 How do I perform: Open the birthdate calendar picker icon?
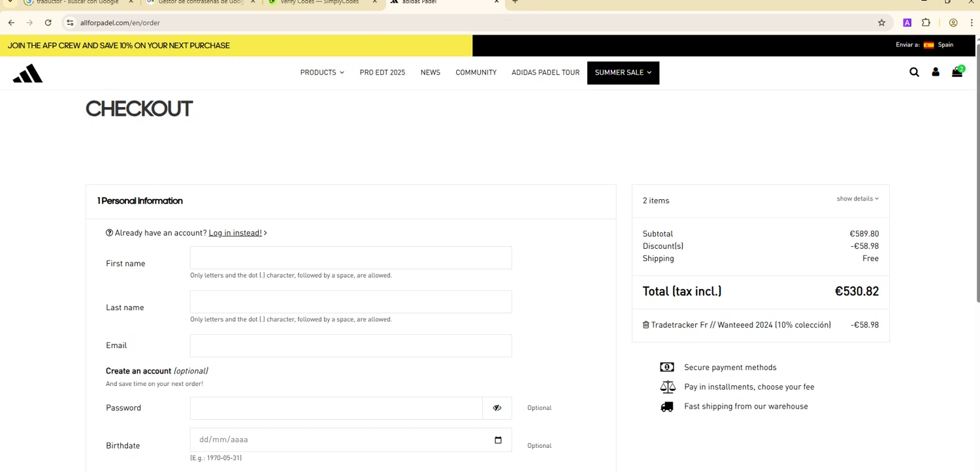498,440
